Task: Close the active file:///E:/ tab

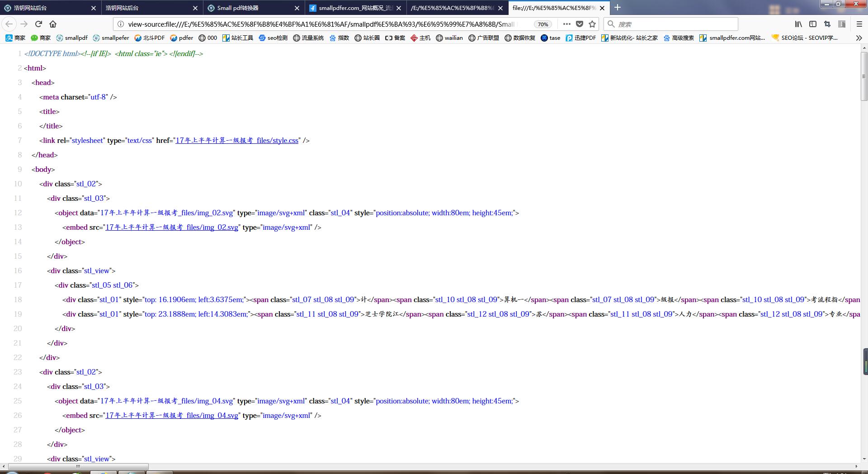Action: click(602, 8)
